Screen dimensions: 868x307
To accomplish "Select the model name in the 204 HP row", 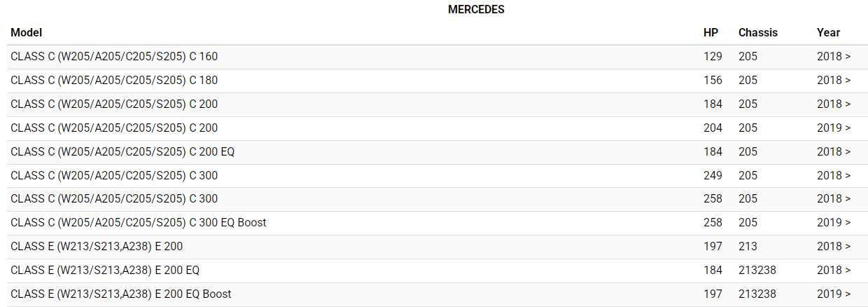I will click(x=114, y=128).
